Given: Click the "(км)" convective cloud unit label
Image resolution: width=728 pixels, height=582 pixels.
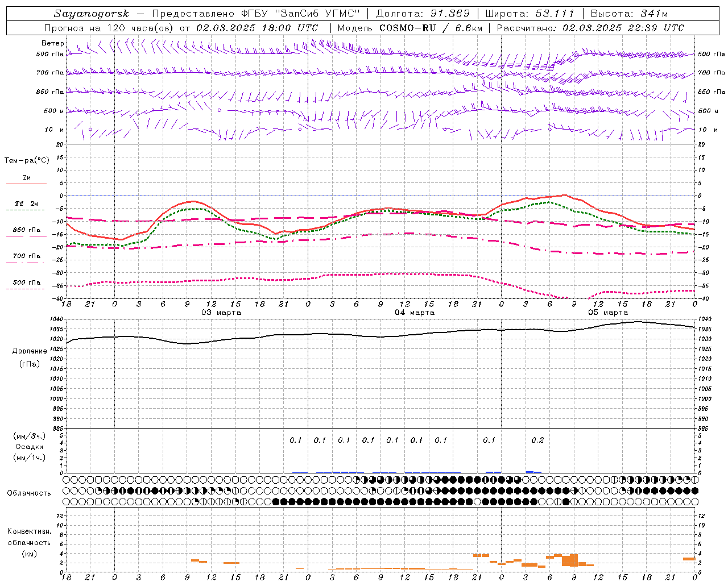Looking at the screenshot, I should coord(29,554).
